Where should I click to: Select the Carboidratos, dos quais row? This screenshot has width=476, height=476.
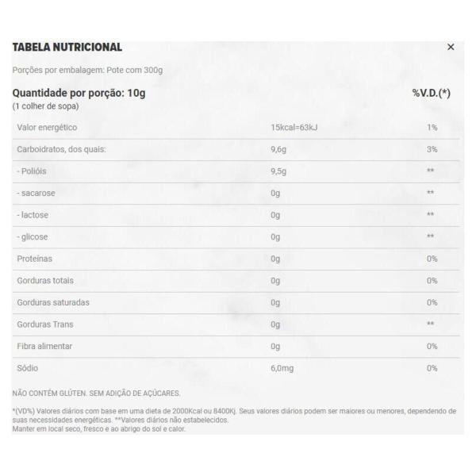[236, 150]
